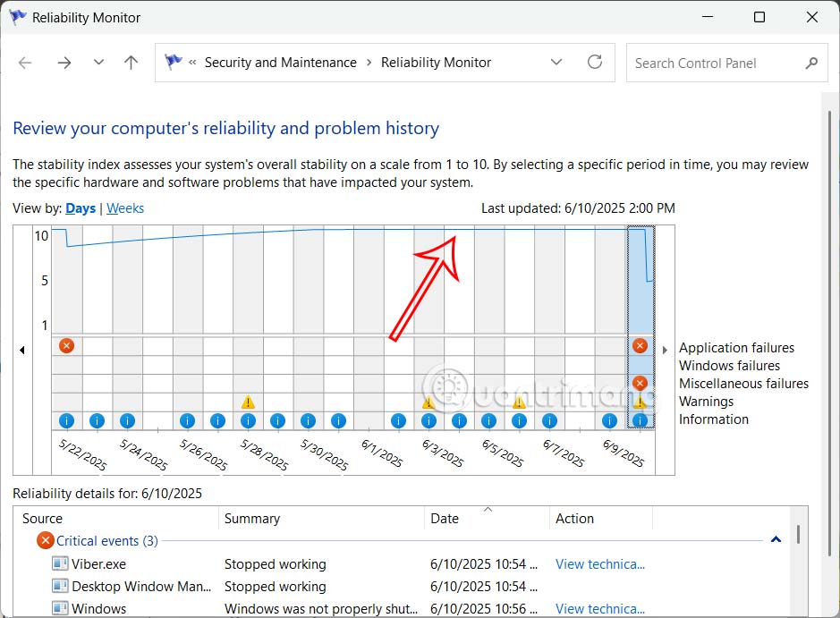
Task: Open View technical details for Viber.exe
Action: coord(600,564)
